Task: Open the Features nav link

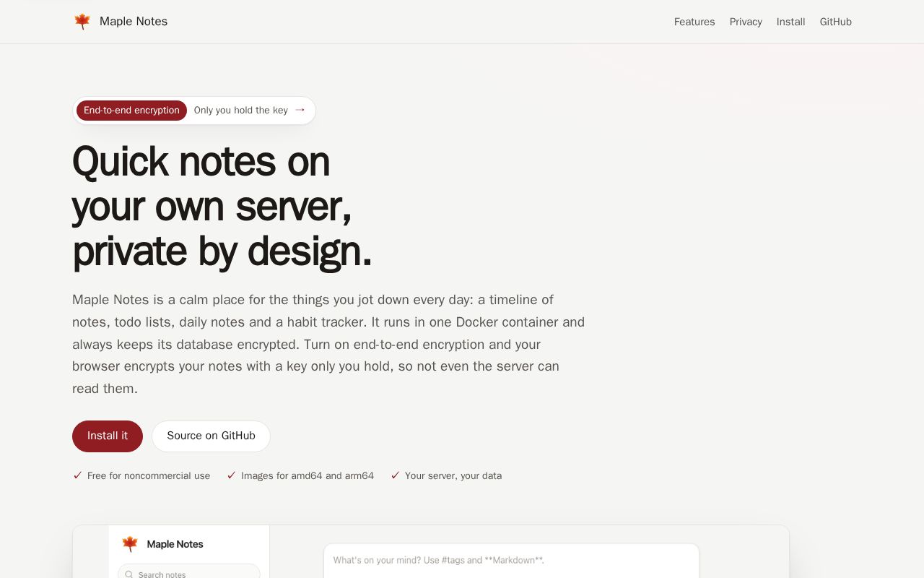Action: pos(694,22)
